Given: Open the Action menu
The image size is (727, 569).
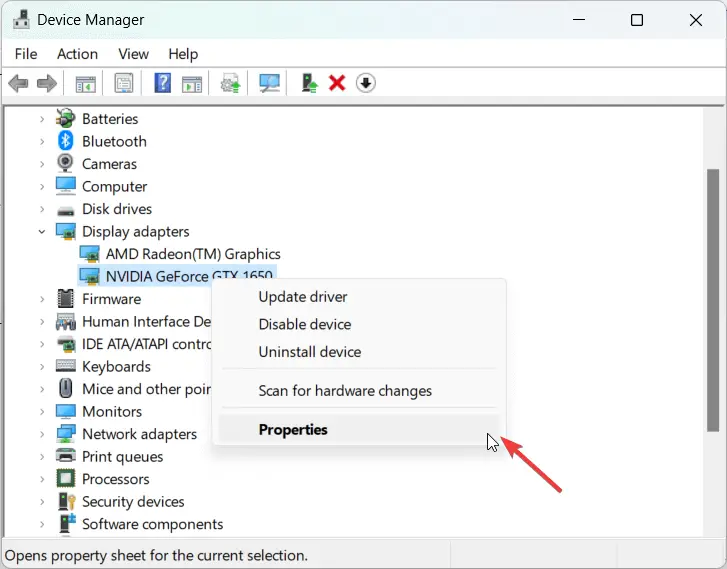Looking at the screenshot, I should pyautogui.click(x=77, y=54).
